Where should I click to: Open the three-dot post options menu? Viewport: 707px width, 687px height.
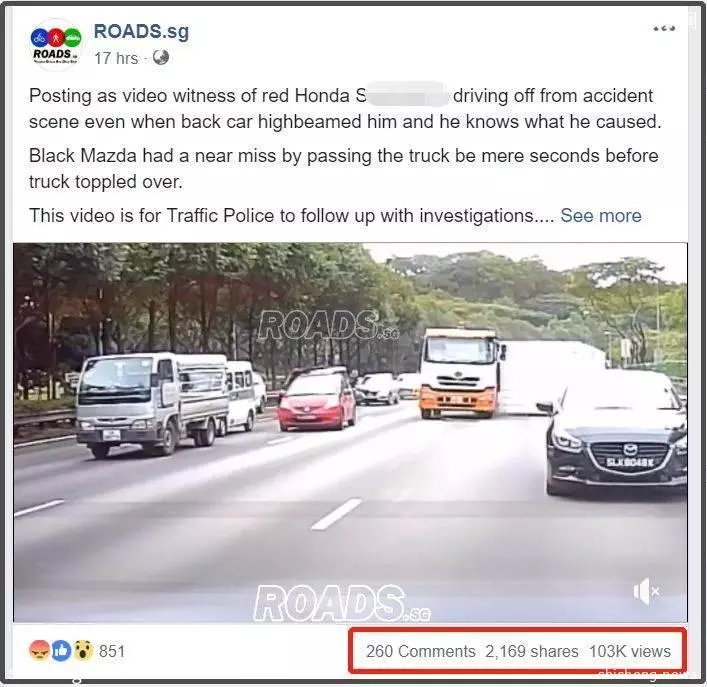pos(664,29)
